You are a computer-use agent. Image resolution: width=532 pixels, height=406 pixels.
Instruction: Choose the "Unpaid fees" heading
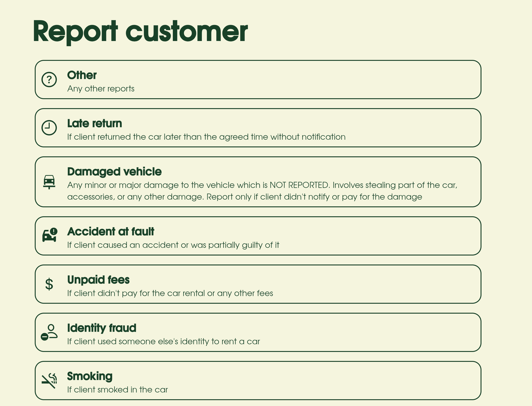pos(98,280)
